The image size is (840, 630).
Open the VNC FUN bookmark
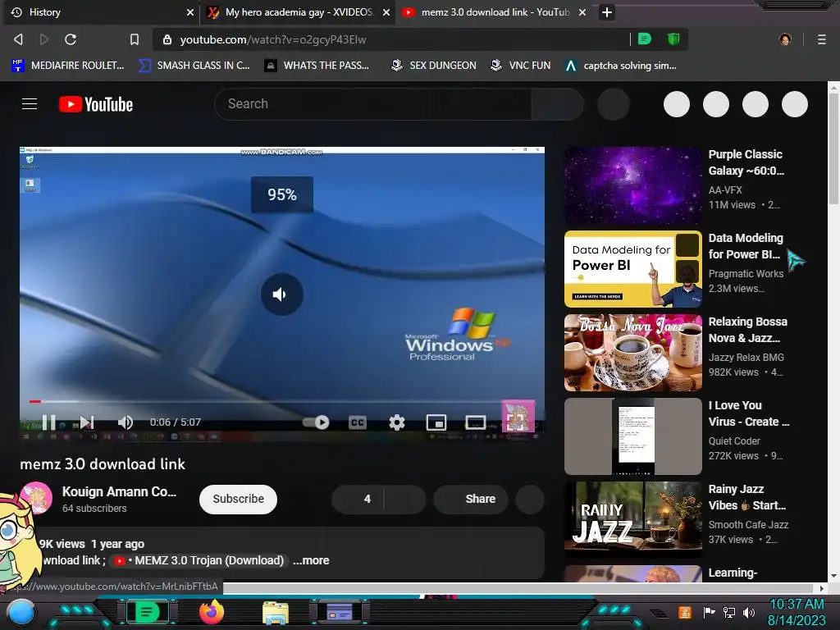tap(521, 66)
